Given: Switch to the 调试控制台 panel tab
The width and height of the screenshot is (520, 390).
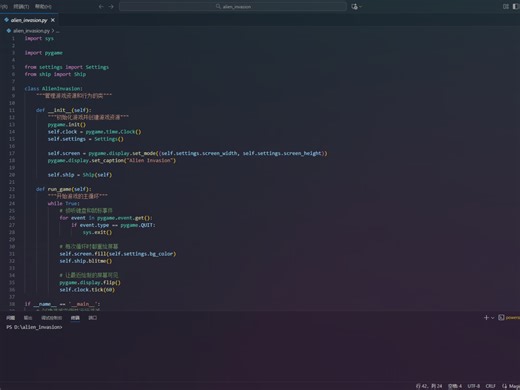Looking at the screenshot, I should coord(51,318).
